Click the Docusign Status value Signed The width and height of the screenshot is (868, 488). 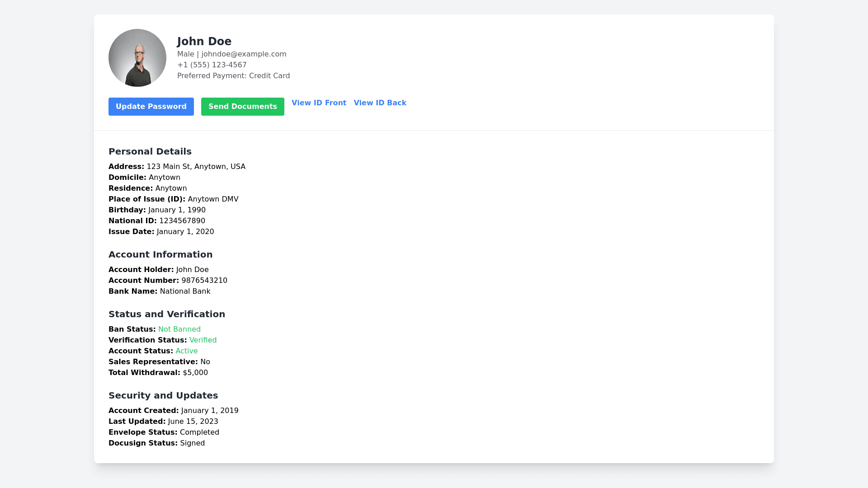(x=192, y=443)
